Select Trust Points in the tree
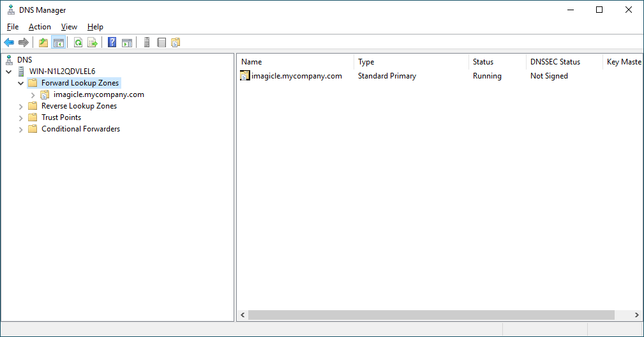The image size is (644, 337). tap(61, 117)
